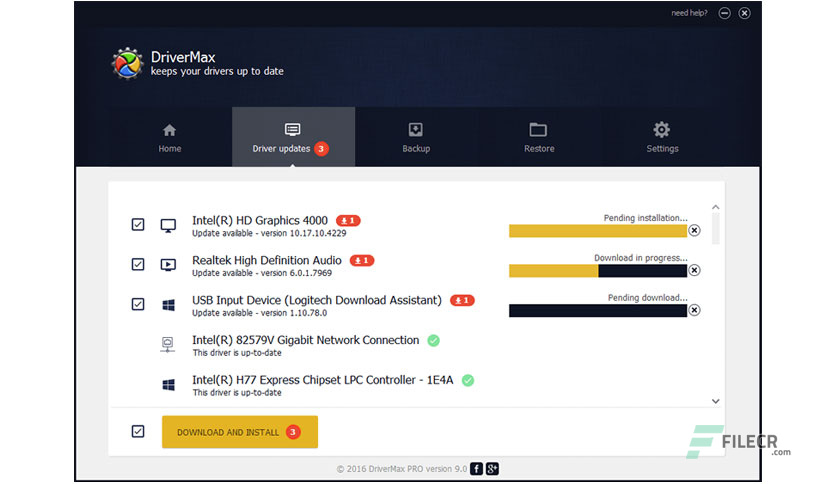Click the Pending installation progress bar
Image resolution: width=836 pixels, height=484 pixels.
(x=598, y=231)
